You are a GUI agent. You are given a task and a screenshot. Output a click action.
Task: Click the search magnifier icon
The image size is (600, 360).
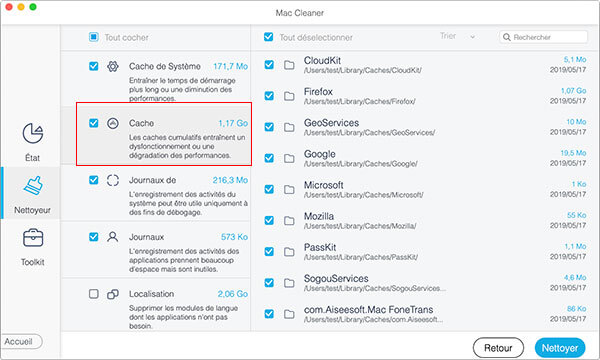[507, 37]
